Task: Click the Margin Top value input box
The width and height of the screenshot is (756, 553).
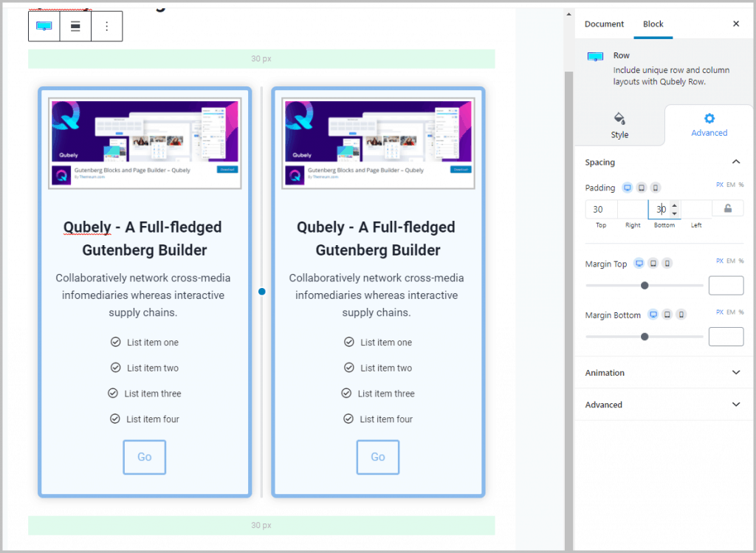Action: click(x=726, y=286)
